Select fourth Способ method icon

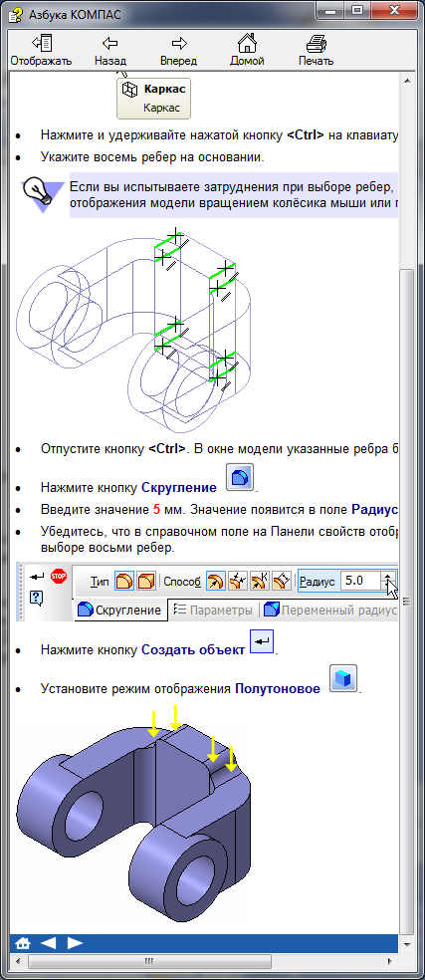[282, 582]
